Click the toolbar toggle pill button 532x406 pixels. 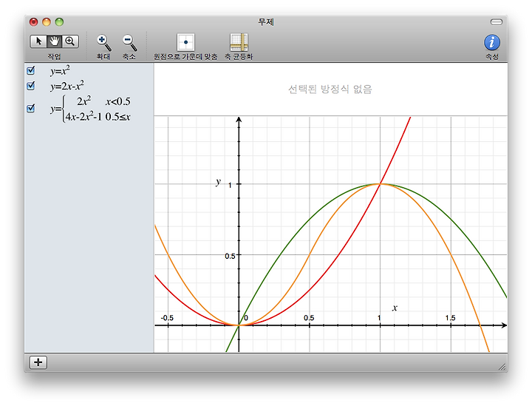(x=496, y=22)
